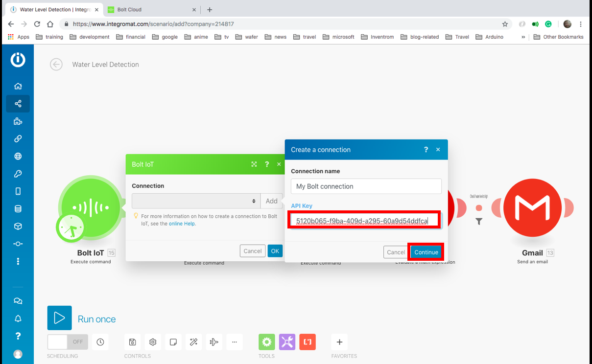The width and height of the screenshot is (592, 364).
Task: Open the scenario settings gear in Controls
Action: [x=153, y=342]
